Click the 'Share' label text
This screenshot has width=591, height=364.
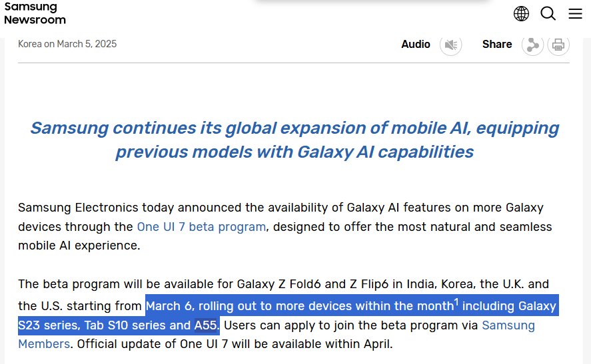pos(497,44)
